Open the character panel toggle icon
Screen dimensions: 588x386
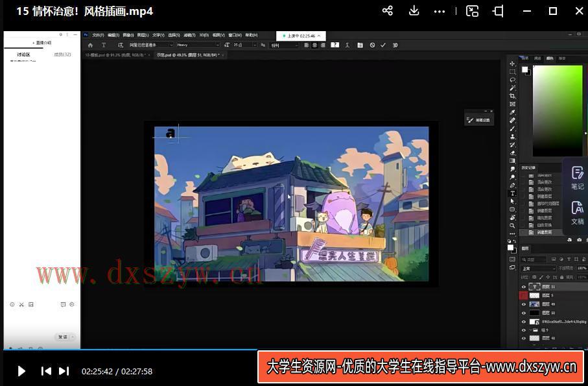coord(360,45)
